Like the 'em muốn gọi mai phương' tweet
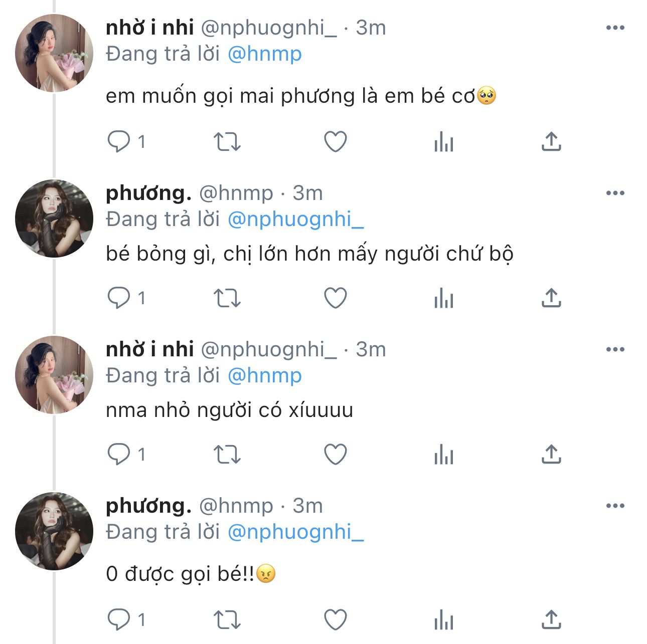 pos(336,142)
